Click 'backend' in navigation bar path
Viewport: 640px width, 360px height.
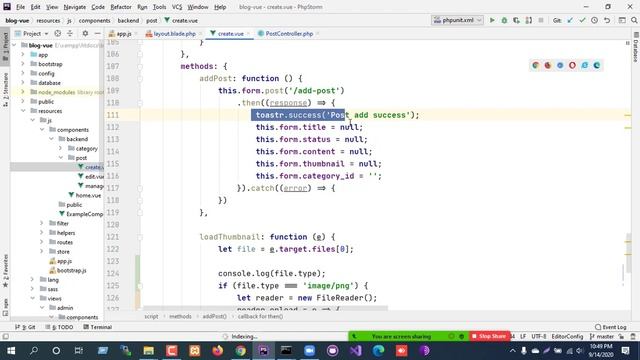(128, 20)
